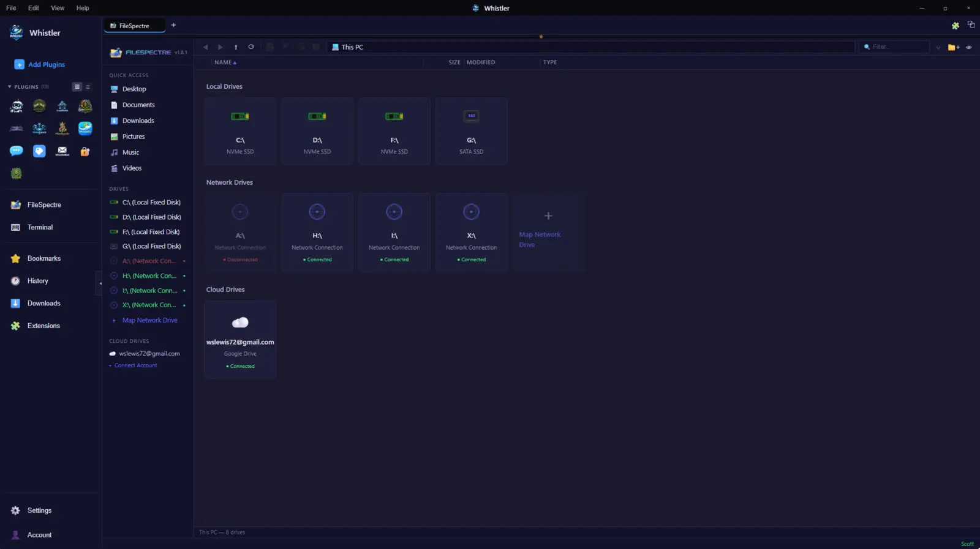Navigate up one folder level
This screenshot has width=980, height=549.
coord(236,47)
